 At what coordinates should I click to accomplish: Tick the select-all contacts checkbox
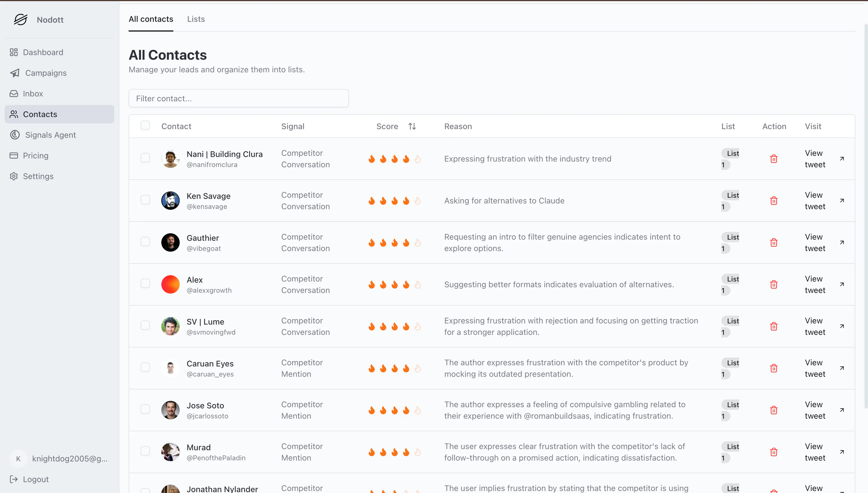coord(145,125)
